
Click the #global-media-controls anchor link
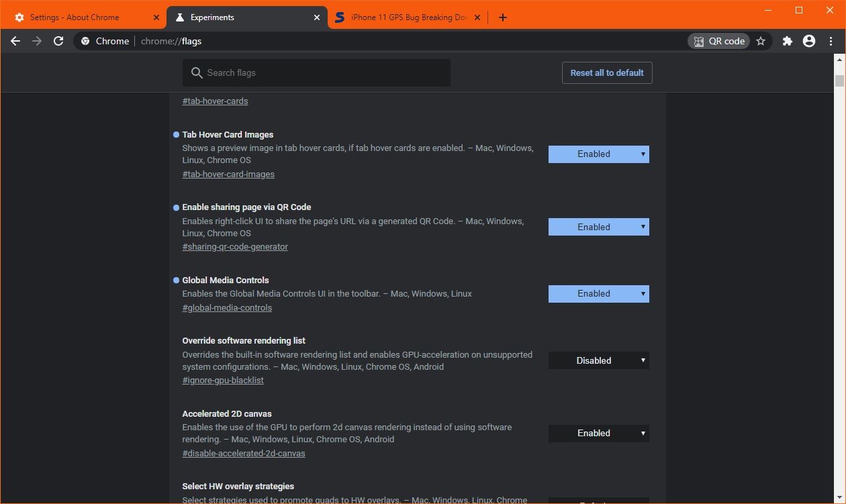pos(227,308)
